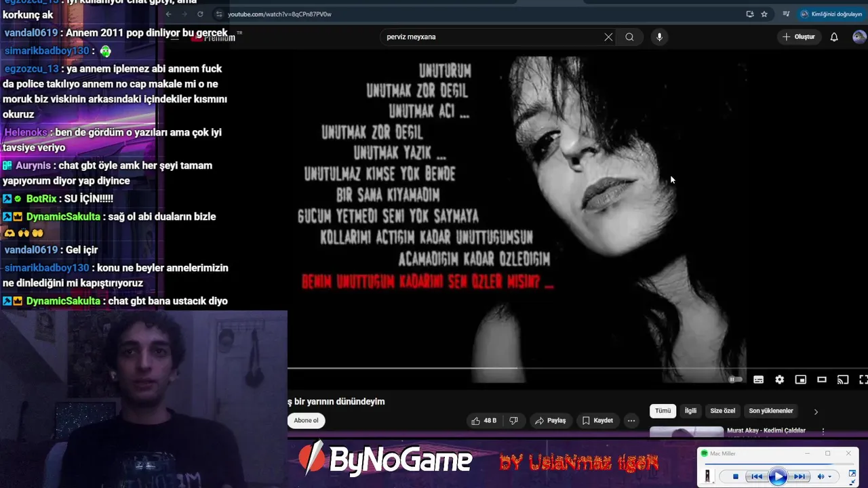Click the browser forward arrow
This screenshot has width=868, height=488.
point(184,14)
